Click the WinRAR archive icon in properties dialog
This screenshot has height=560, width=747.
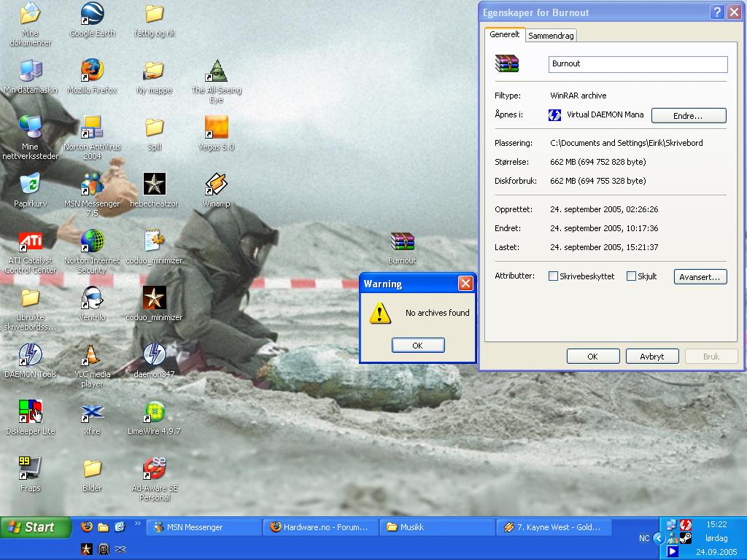[507, 63]
